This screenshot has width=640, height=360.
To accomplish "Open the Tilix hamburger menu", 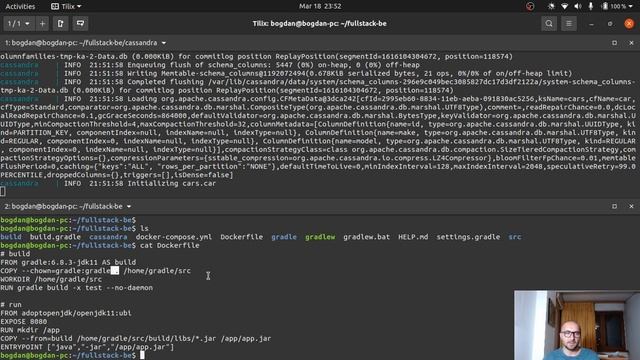I will (x=569, y=24).
